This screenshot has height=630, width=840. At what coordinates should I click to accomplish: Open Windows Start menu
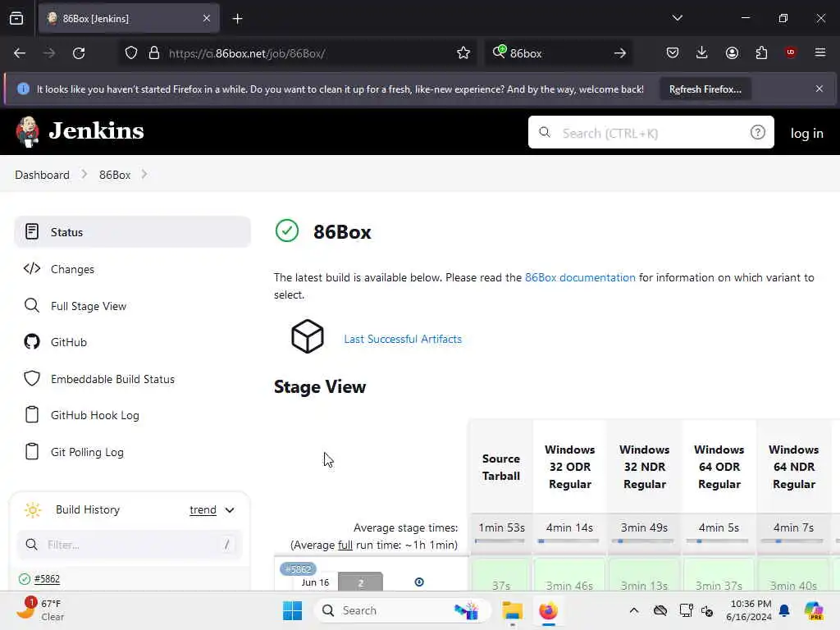[293, 610]
